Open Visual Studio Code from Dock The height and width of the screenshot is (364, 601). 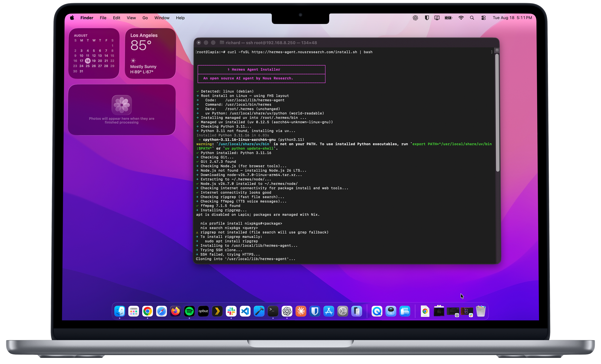click(245, 311)
